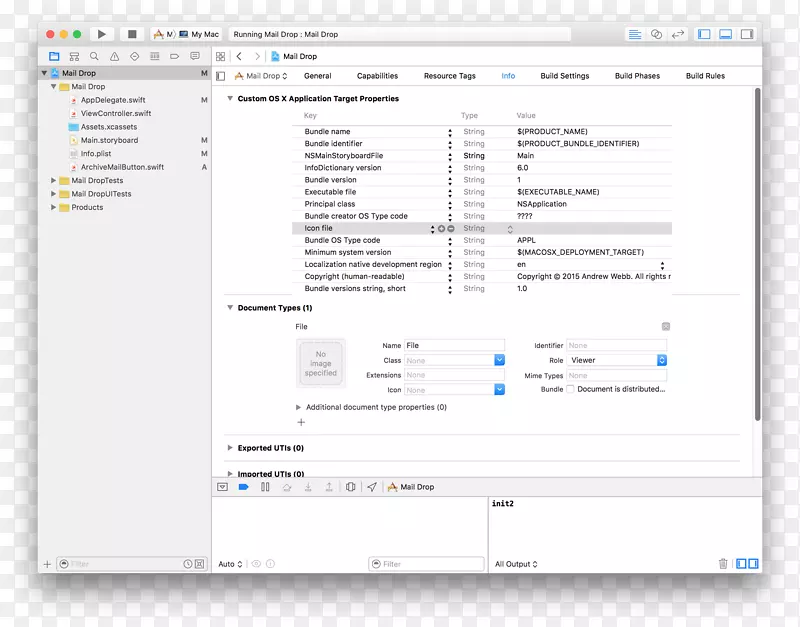The width and height of the screenshot is (800, 627).
Task: Clear the console with the trash icon
Action: coord(723,563)
